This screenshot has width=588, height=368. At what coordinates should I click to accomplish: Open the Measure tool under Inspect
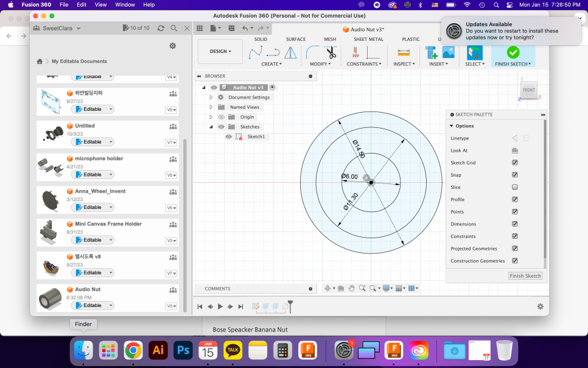point(404,52)
